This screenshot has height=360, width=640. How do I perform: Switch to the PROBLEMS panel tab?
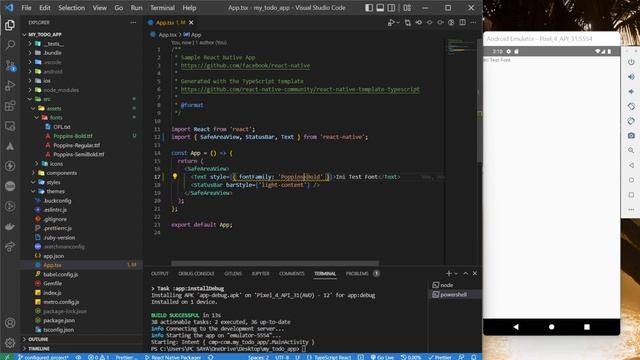point(357,273)
